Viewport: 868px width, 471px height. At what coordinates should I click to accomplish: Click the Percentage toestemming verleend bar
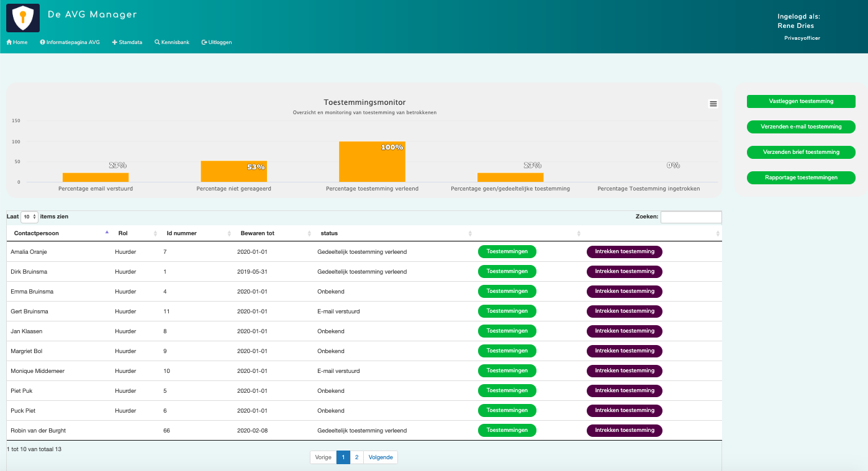(372, 162)
